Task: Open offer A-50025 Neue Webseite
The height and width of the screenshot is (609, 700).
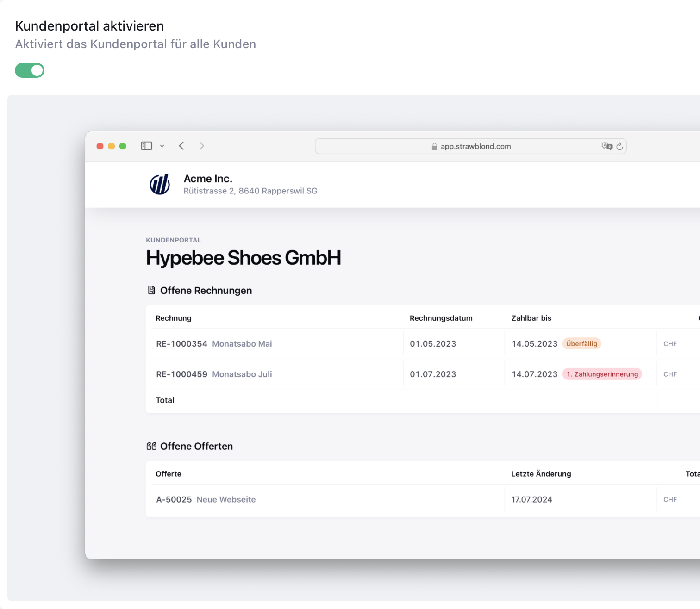Action: (x=206, y=500)
